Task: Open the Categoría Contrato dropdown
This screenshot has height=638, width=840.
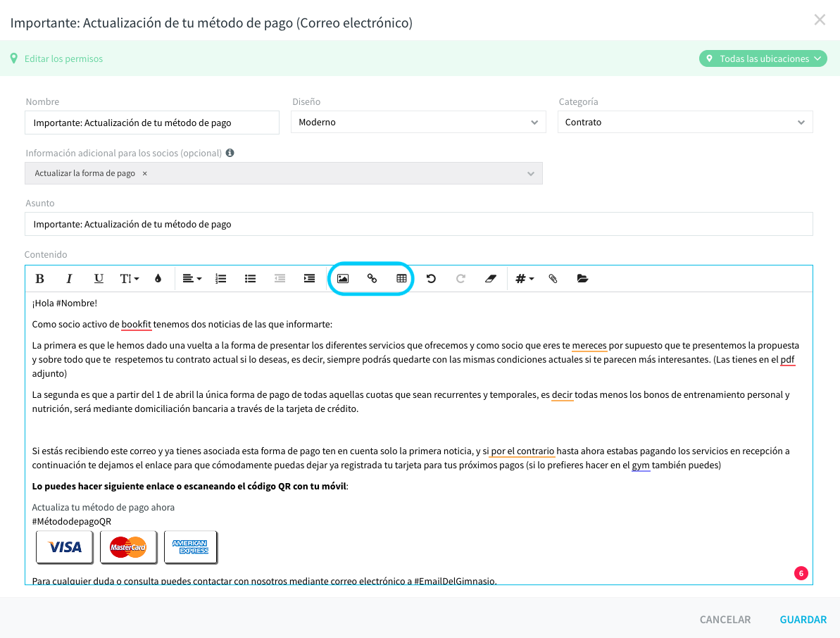Action: click(x=685, y=122)
